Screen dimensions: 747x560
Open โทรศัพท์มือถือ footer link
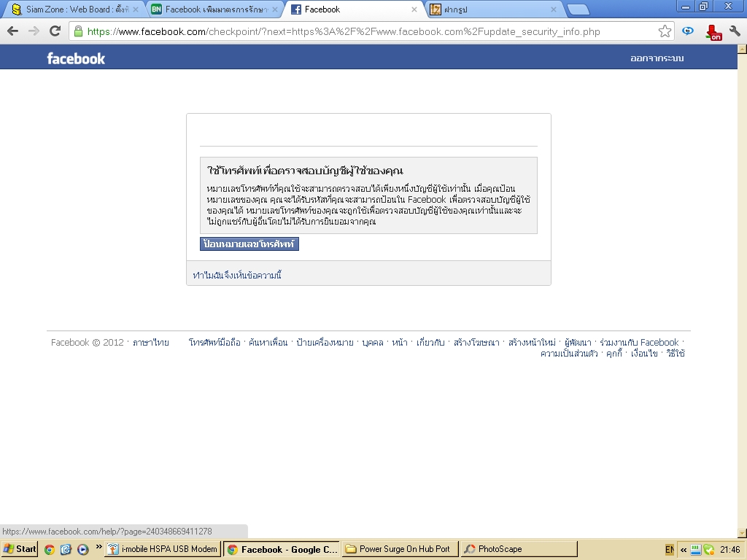tap(214, 343)
